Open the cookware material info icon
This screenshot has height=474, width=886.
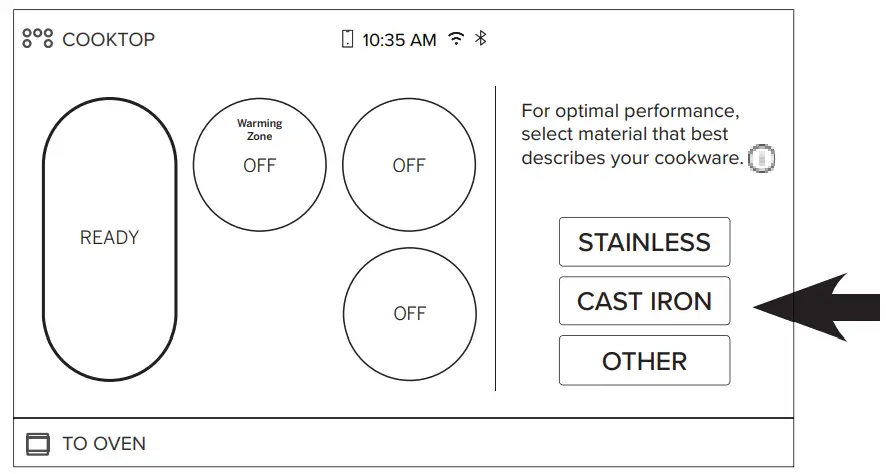(x=762, y=159)
